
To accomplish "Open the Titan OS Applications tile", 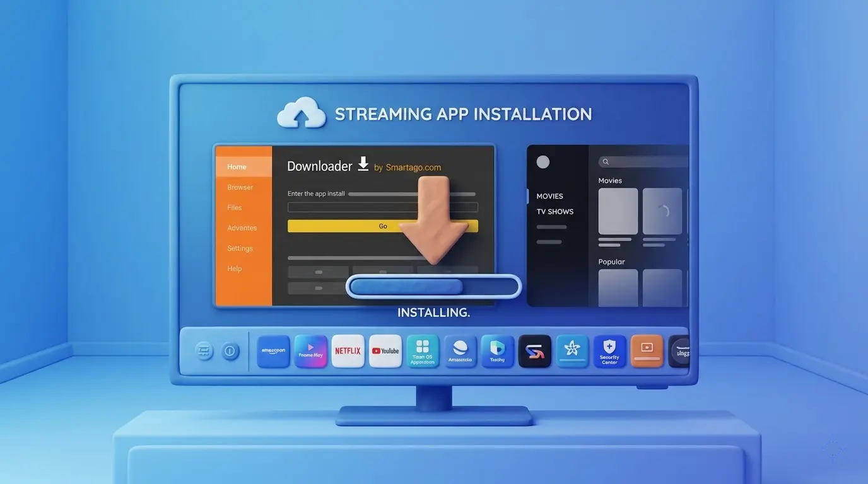I will pyautogui.click(x=423, y=351).
